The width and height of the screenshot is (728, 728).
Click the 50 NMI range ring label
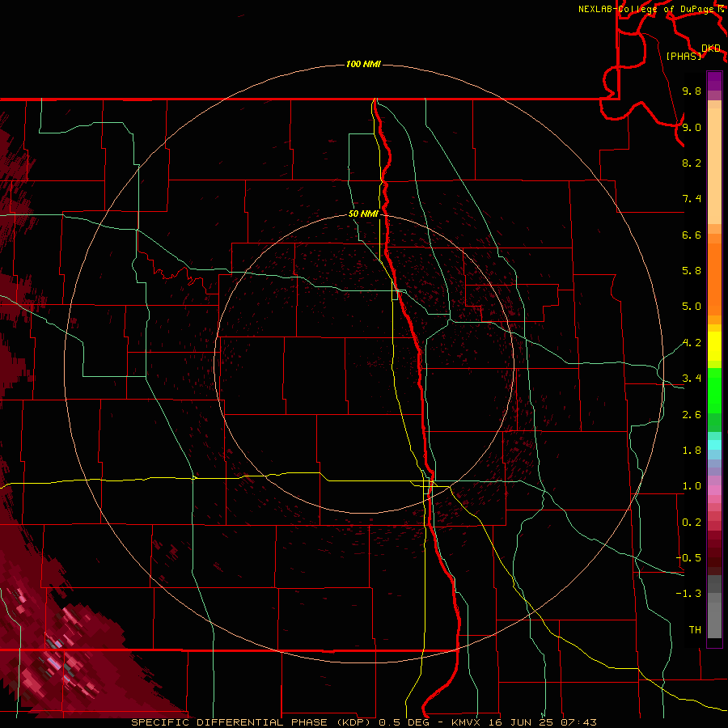363,214
